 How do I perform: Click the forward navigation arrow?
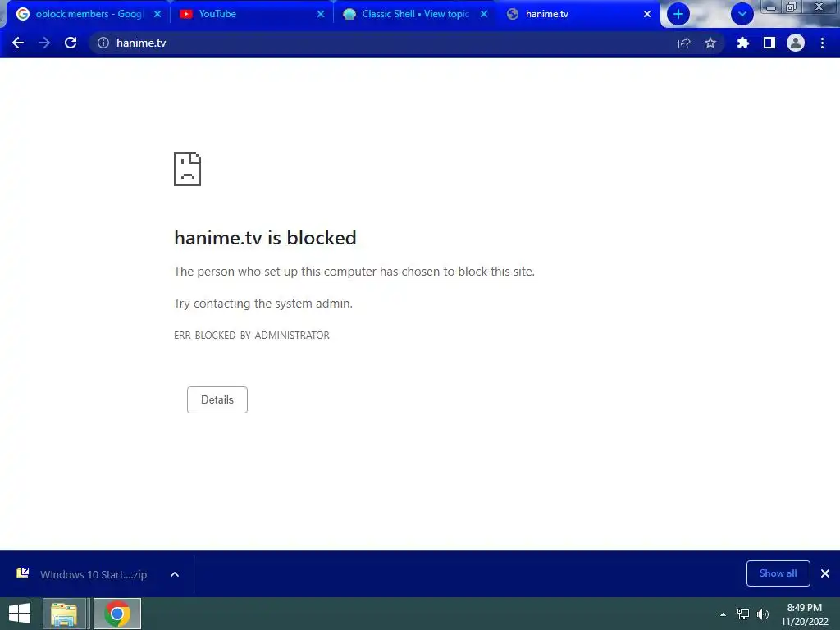pos(44,43)
